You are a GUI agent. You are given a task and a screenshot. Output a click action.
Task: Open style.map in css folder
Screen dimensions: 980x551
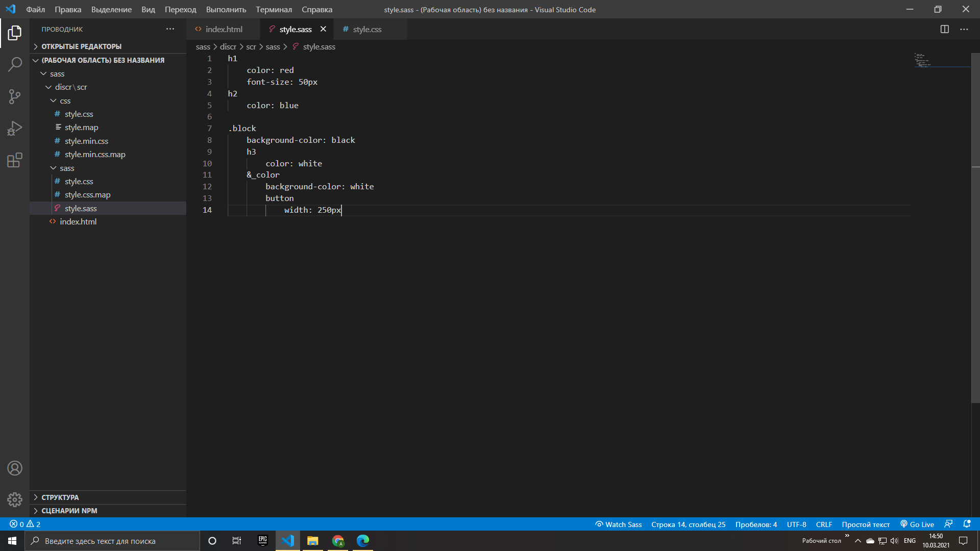click(108, 128)
